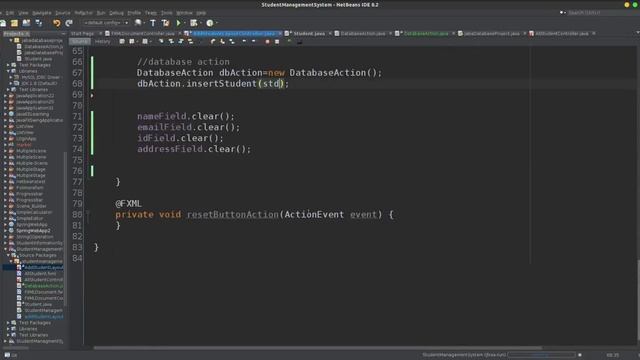Open the Run Project dropdown arrow
640x360 pixels.
click(x=184, y=23)
